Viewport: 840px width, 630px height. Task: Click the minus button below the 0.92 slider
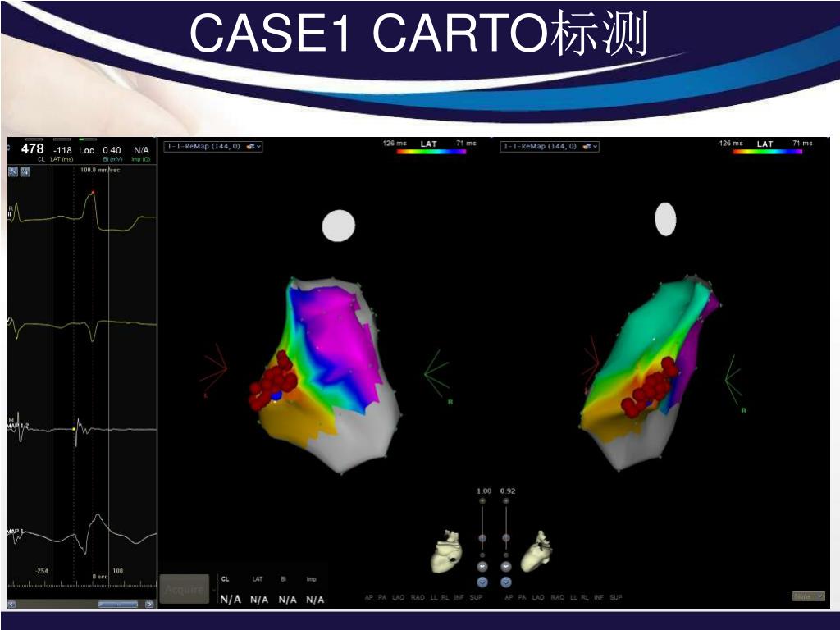[x=505, y=555]
